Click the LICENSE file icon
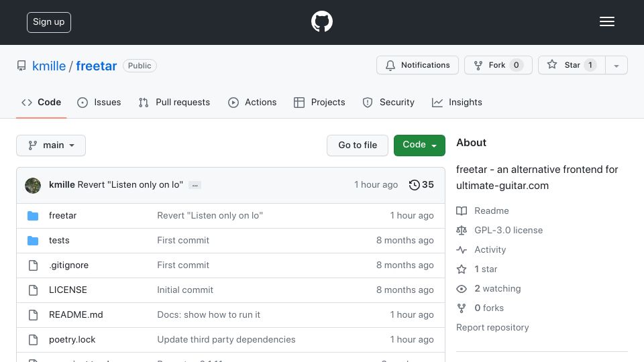 (x=34, y=290)
